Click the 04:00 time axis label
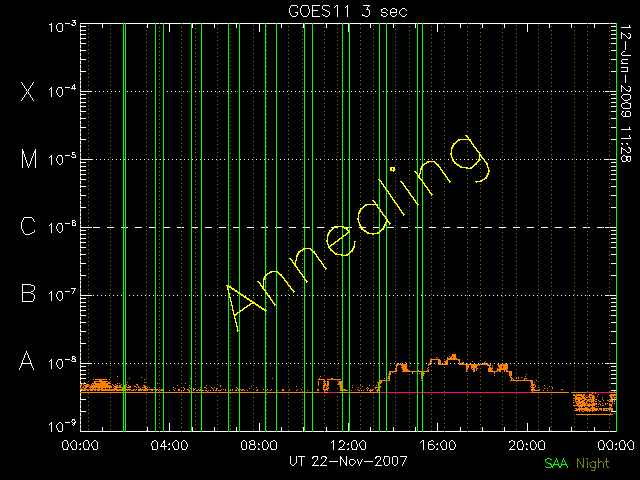The image size is (640, 480). coord(169,444)
